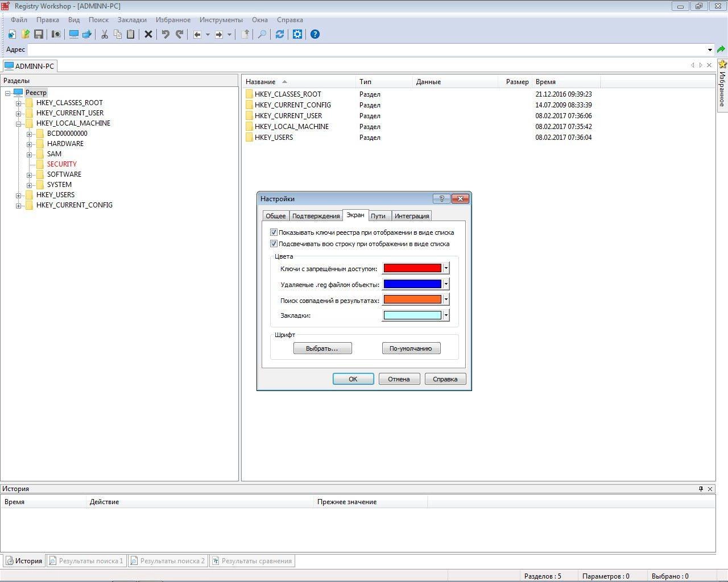Select the red SECURITY key in tree
This screenshot has height=582, width=728.
pyautogui.click(x=61, y=164)
